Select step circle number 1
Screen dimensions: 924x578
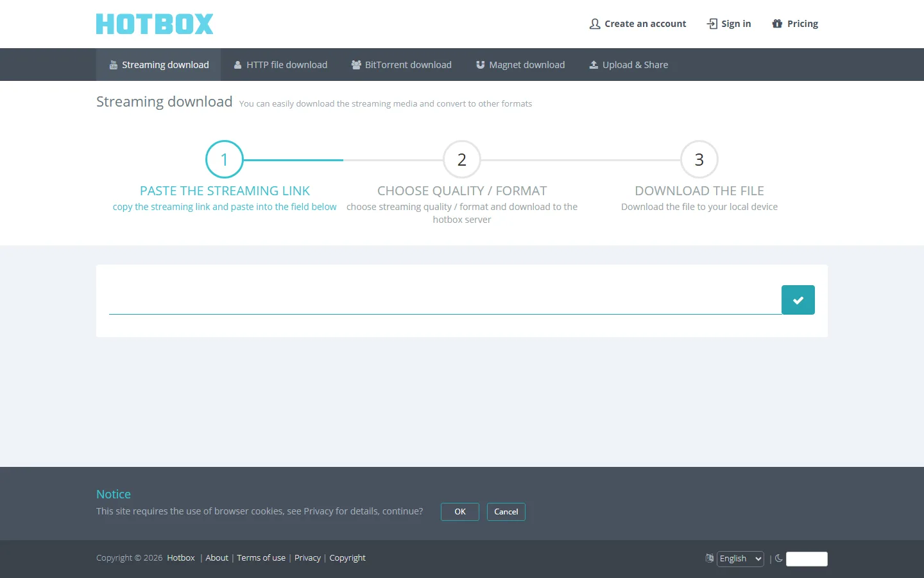coord(225,159)
